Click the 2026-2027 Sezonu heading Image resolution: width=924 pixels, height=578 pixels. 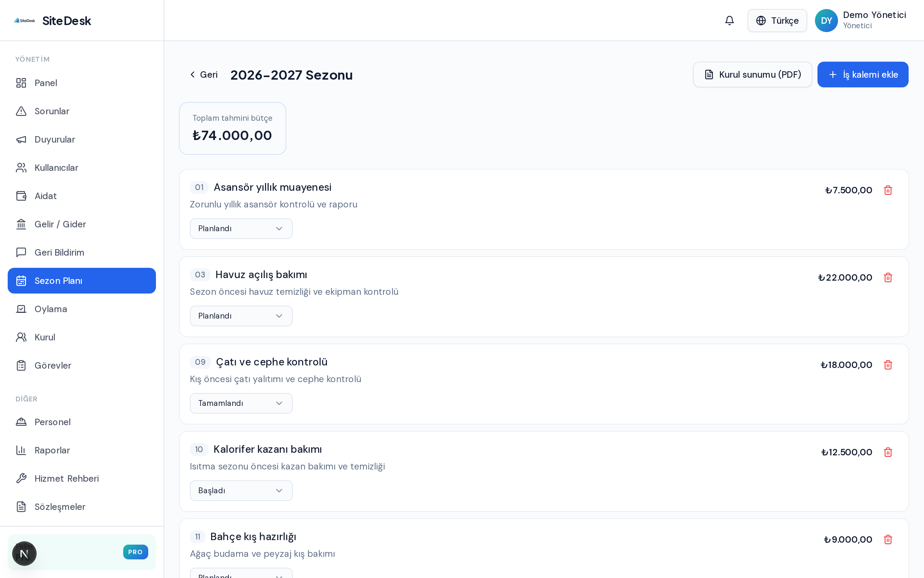pyautogui.click(x=291, y=75)
